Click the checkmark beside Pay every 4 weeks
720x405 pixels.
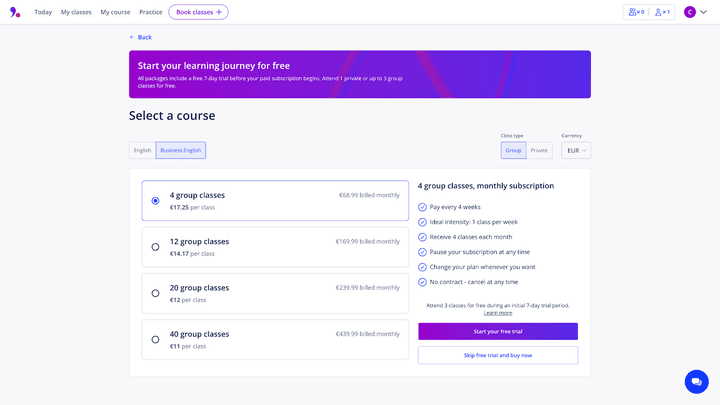422,207
